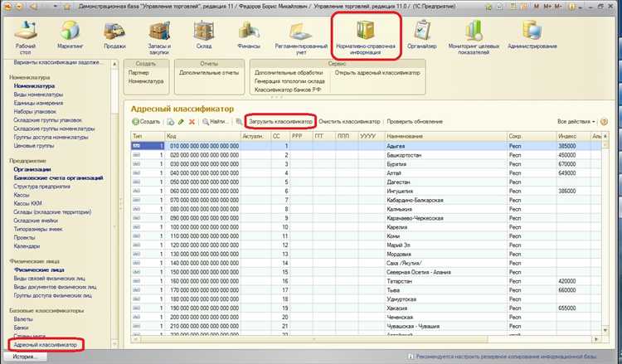Click the back arrow in title bar
The image size is (622, 364).
[34, 7]
